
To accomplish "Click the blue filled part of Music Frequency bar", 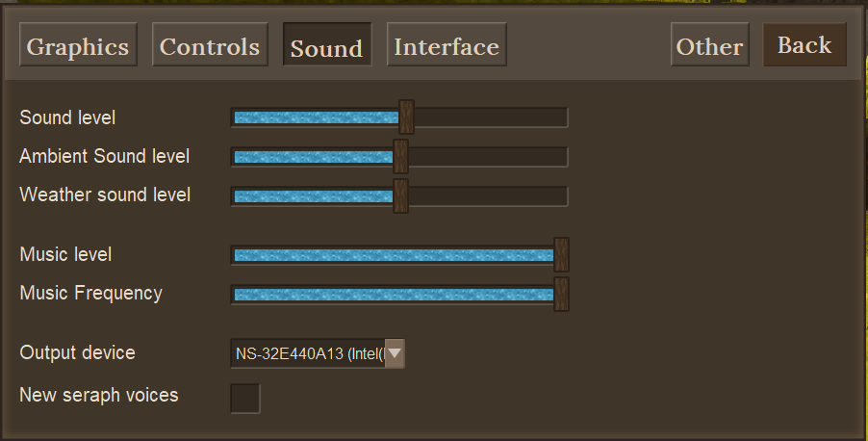I will (x=385, y=294).
